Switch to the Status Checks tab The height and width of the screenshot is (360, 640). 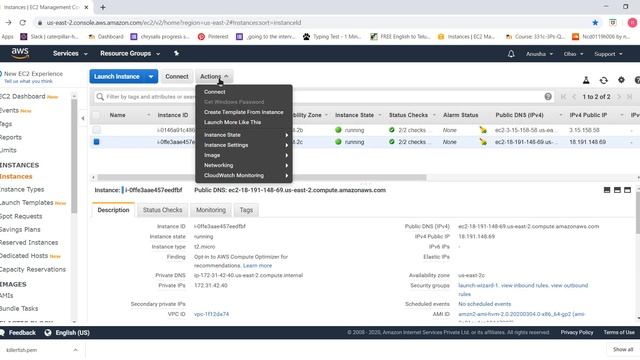pos(162,210)
